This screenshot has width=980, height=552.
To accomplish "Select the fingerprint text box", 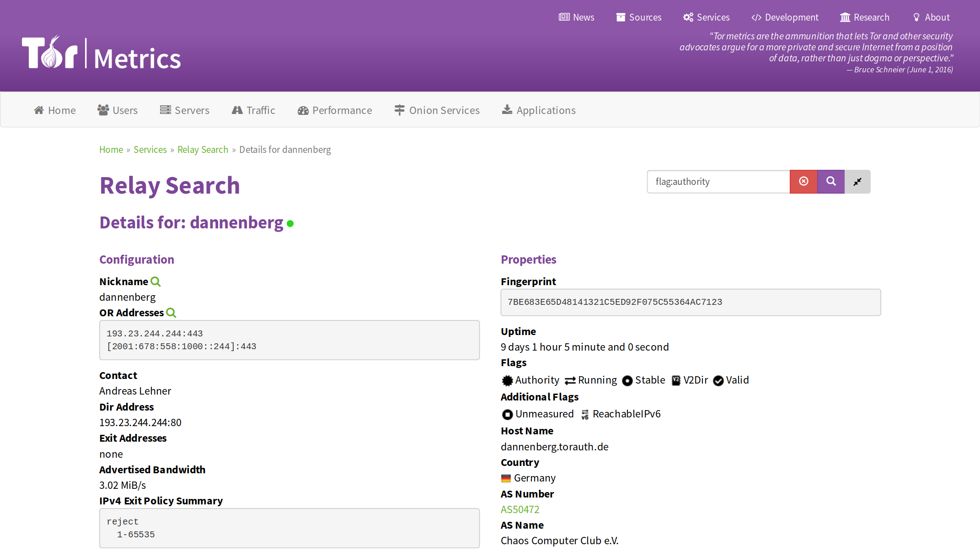I will pyautogui.click(x=691, y=302).
